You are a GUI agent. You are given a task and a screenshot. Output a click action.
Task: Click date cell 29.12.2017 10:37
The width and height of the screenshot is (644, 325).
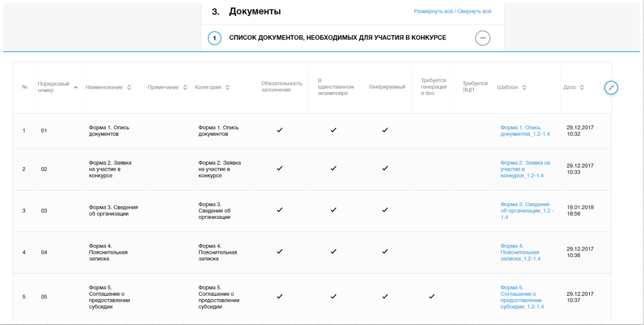[580, 297]
